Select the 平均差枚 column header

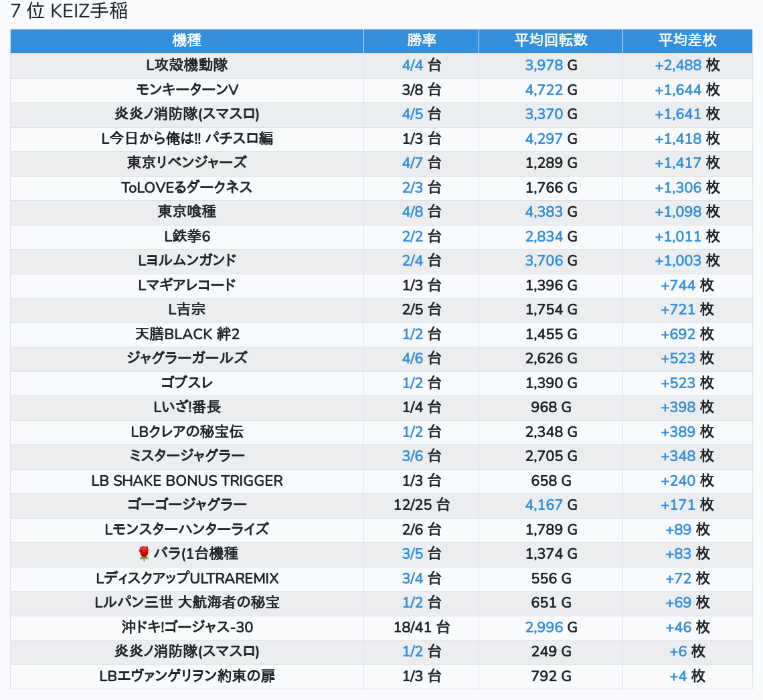click(x=687, y=40)
